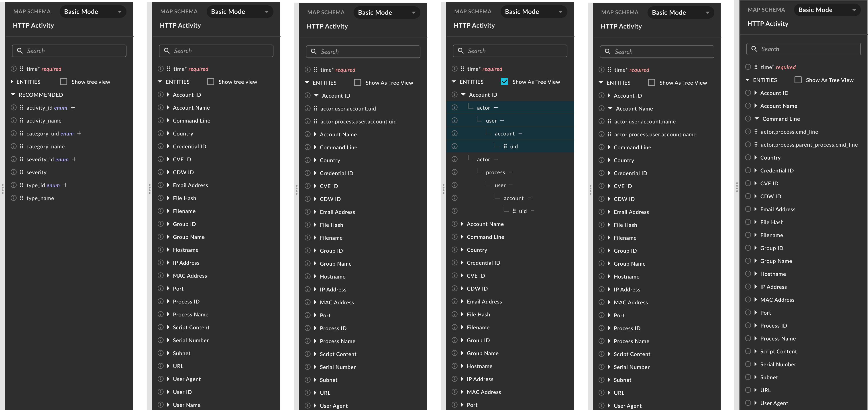Click the info icon beside actor.process.user.account.name
Screen dimensions: 868x410
click(x=601, y=134)
